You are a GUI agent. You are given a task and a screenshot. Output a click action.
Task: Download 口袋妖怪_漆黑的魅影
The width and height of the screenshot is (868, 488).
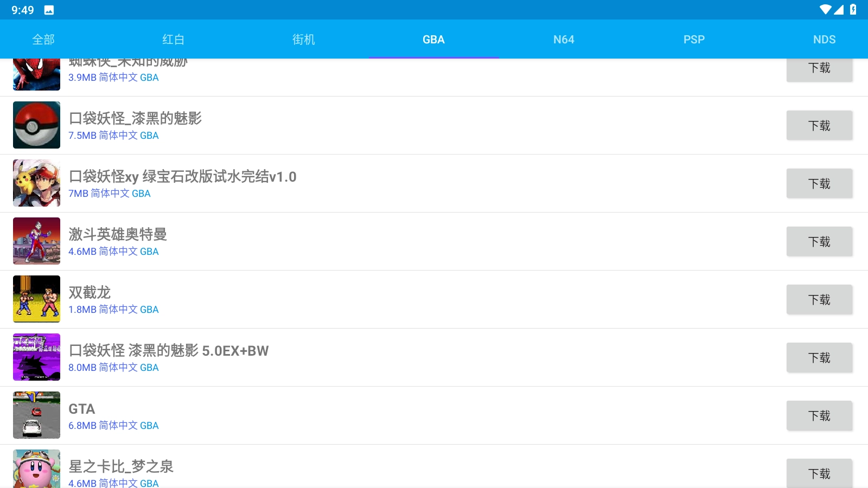coord(819,126)
